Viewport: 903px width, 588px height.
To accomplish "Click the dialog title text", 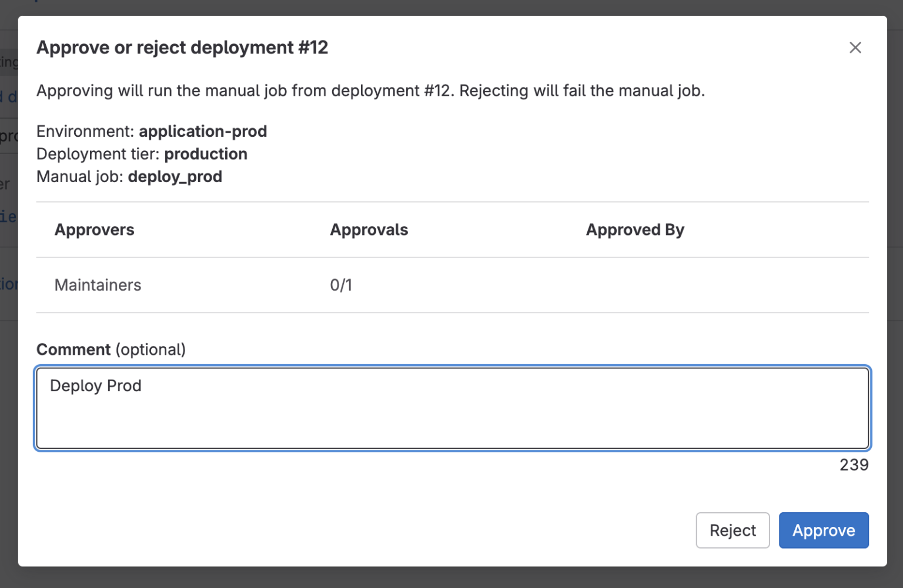I will click(182, 48).
